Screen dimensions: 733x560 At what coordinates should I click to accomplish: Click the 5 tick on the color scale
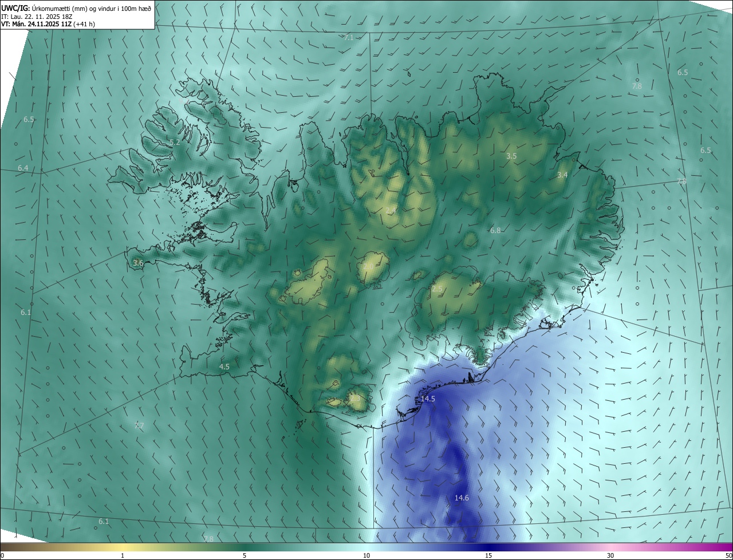pos(245,555)
